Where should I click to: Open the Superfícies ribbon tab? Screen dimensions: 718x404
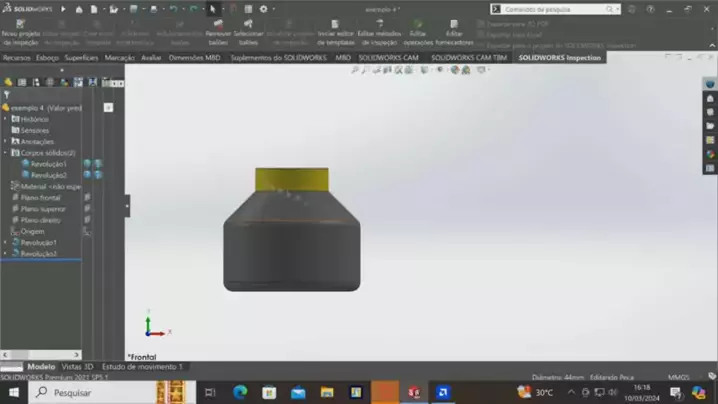pos(81,58)
